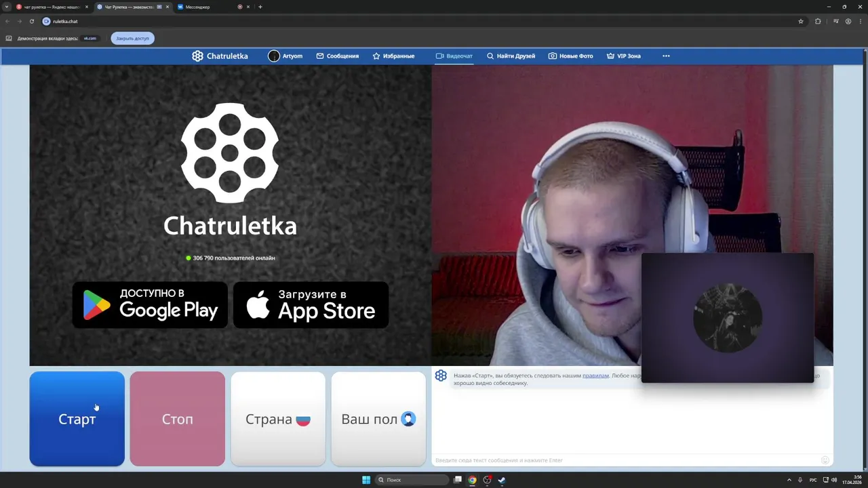Open VIP Зона section
The image size is (868, 488).
623,56
